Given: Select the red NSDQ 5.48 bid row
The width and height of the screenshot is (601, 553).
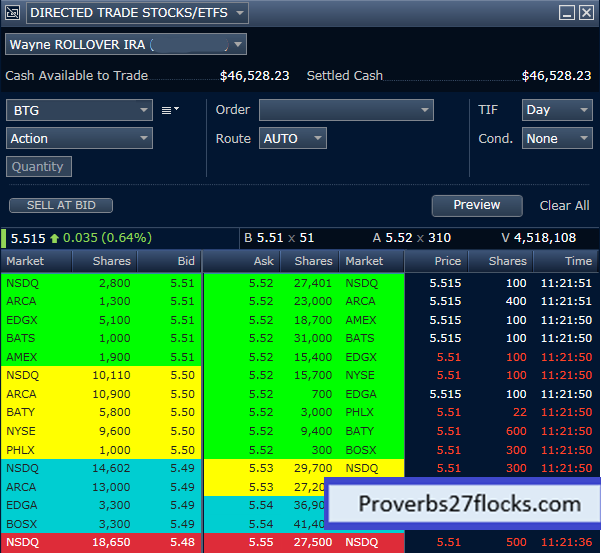Looking at the screenshot, I should (100, 541).
